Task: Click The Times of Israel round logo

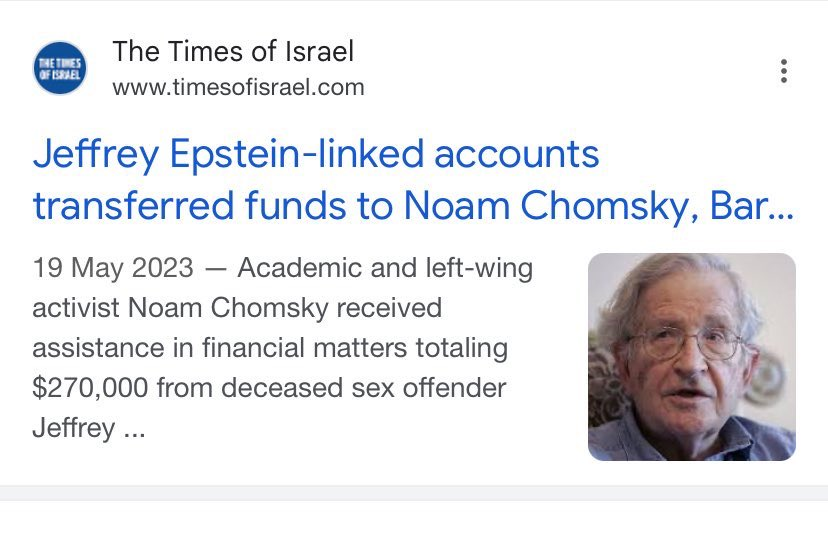Action: [x=59, y=68]
